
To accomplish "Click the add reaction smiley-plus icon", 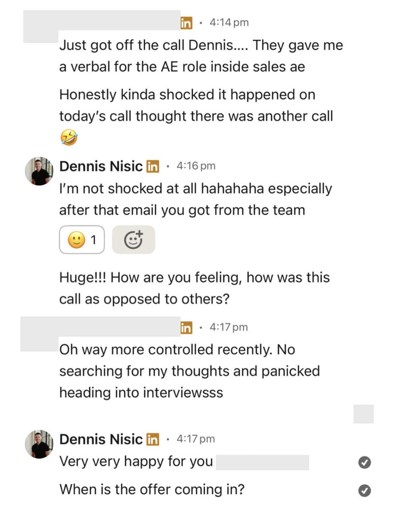I will tap(134, 239).
